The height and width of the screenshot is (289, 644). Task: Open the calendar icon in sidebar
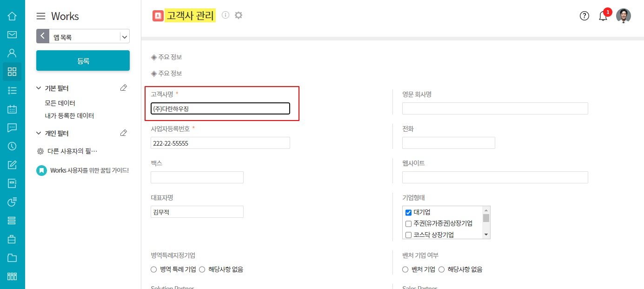pos(12,109)
